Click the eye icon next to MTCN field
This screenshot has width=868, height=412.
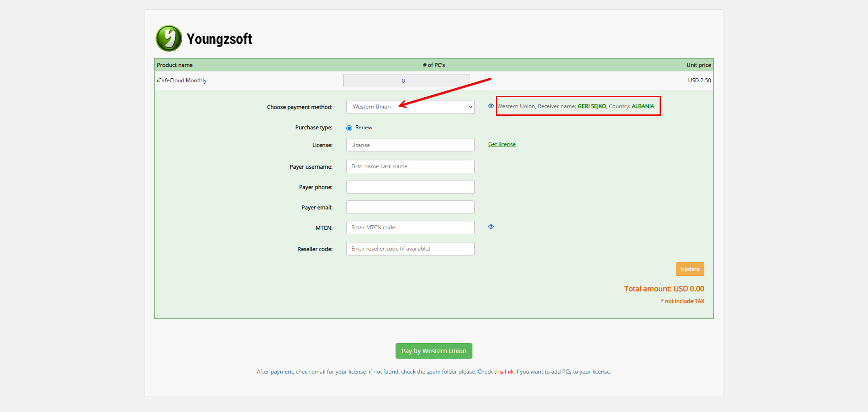tap(491, 227)
